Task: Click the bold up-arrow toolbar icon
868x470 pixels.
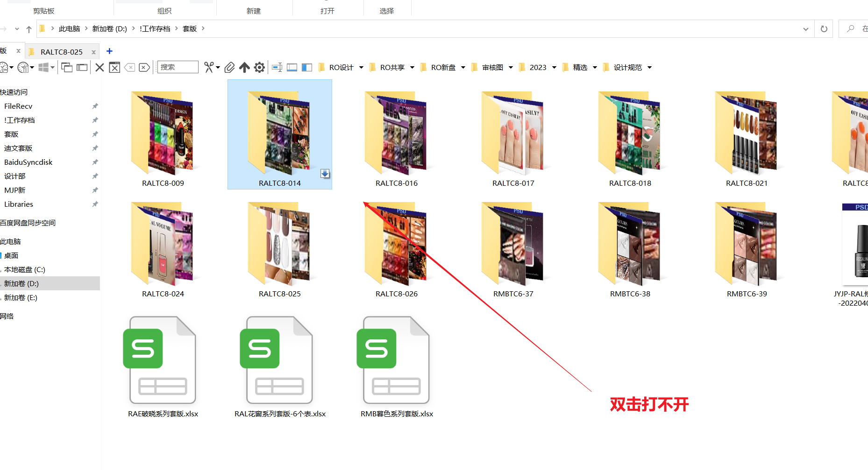Action: [x=244, y=68]
